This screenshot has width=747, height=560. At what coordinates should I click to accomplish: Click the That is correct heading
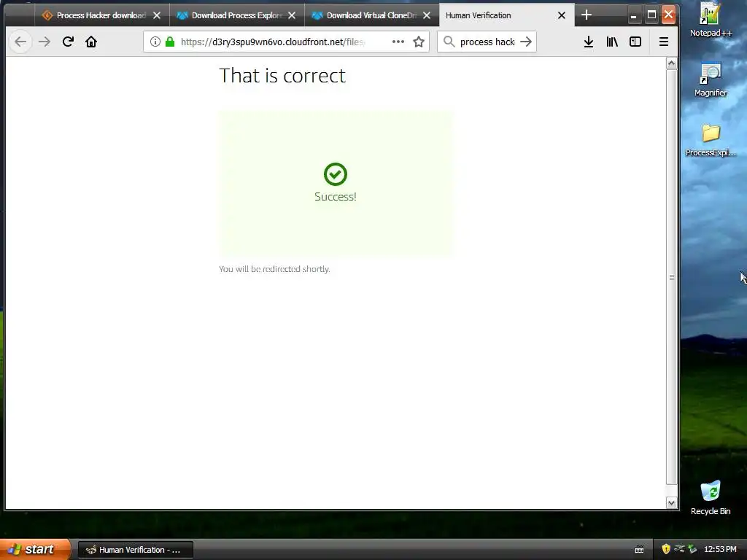(282, 76)
